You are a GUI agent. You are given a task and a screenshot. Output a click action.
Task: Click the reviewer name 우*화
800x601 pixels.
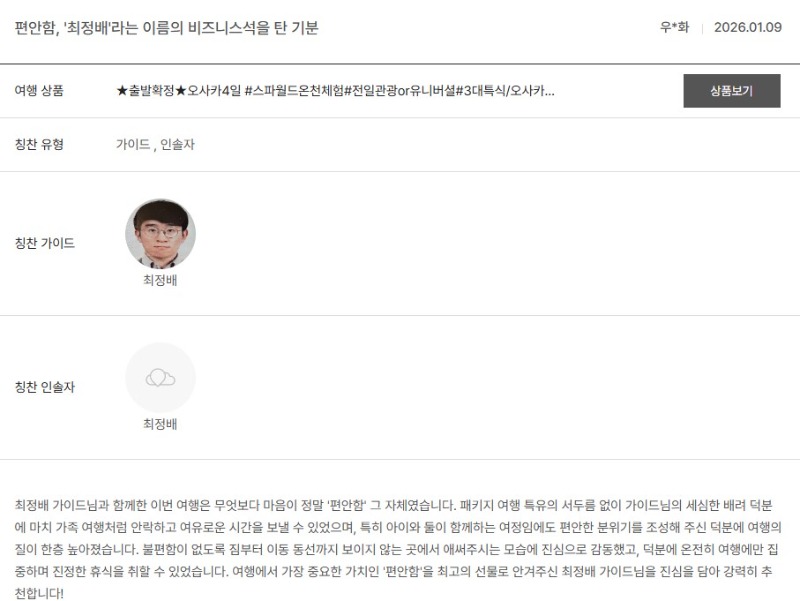coord(674,28)
